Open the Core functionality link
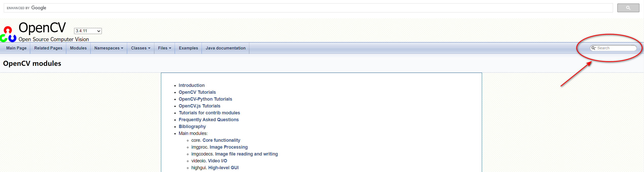 click(221, 140)
